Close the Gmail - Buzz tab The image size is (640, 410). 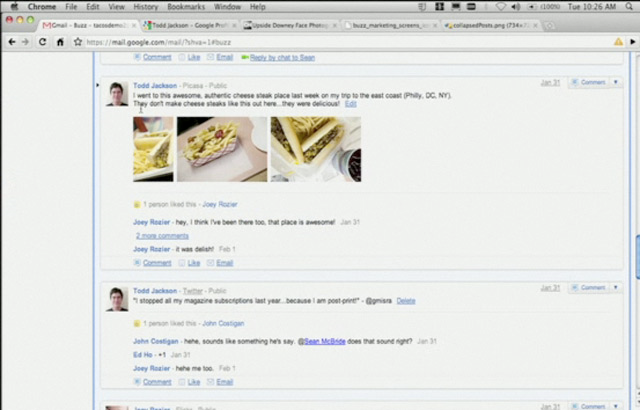click(133, 25)
